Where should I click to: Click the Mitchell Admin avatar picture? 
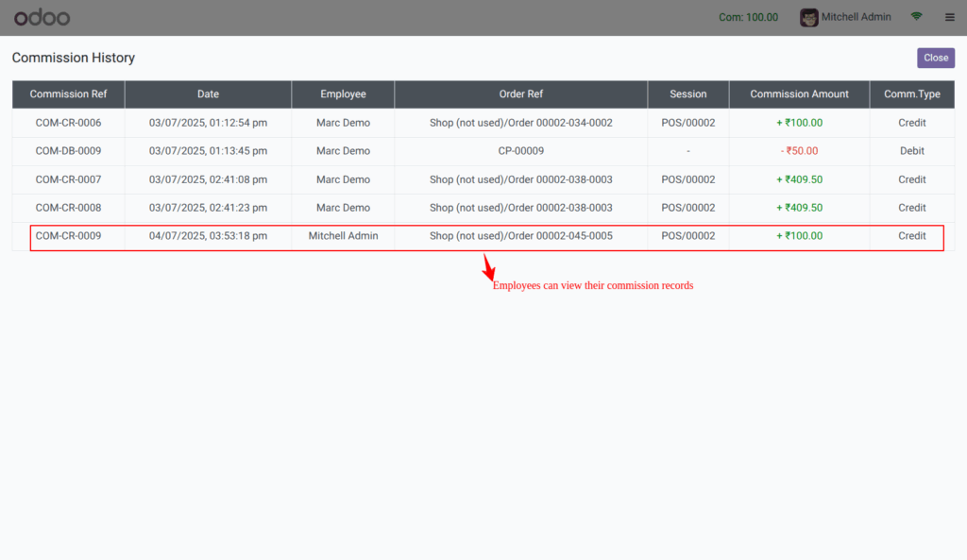[809, 17]
